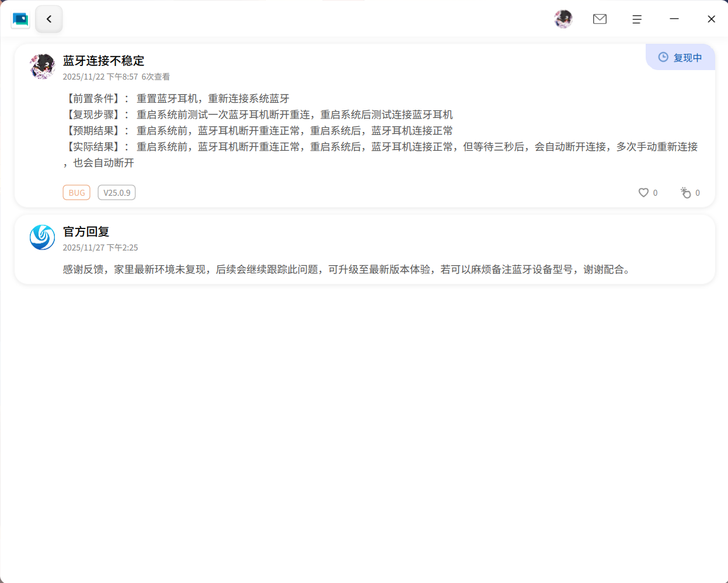The width and height of the screenshot is (728, 583).
Task: Click the 6次查看 view count
Action: pyautogui.click(x=156, y=77)
